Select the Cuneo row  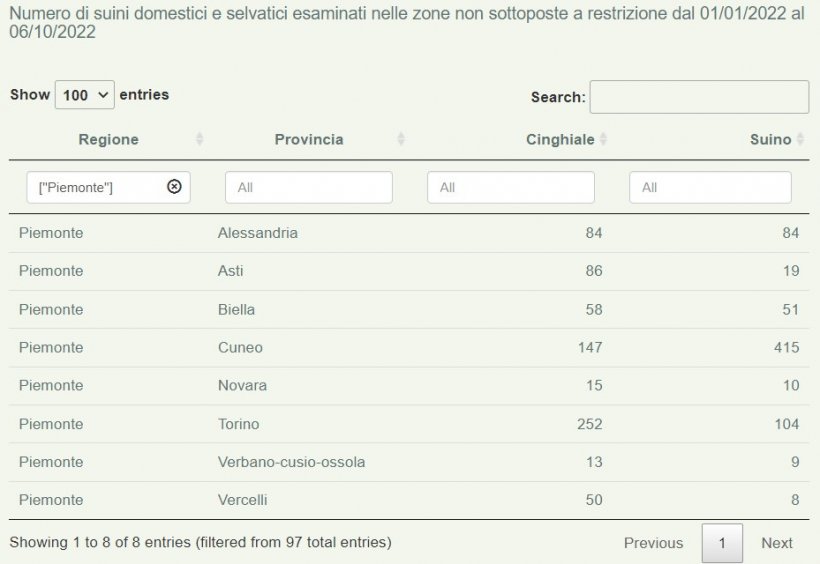point(409,347)
